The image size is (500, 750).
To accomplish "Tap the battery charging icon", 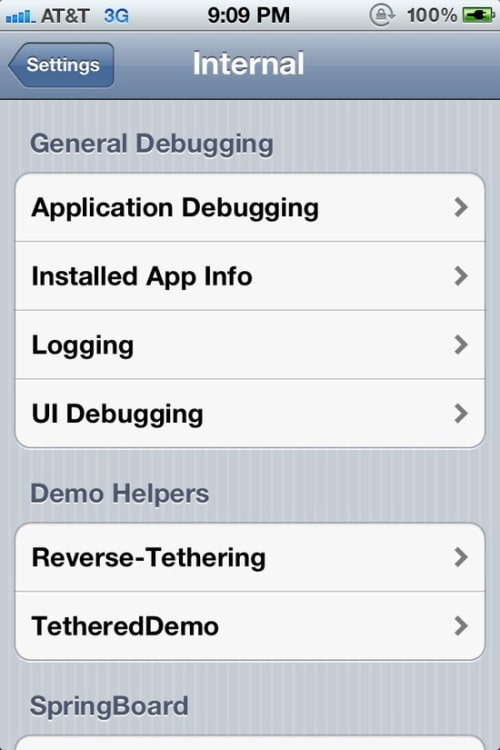I will coord(478,15).
